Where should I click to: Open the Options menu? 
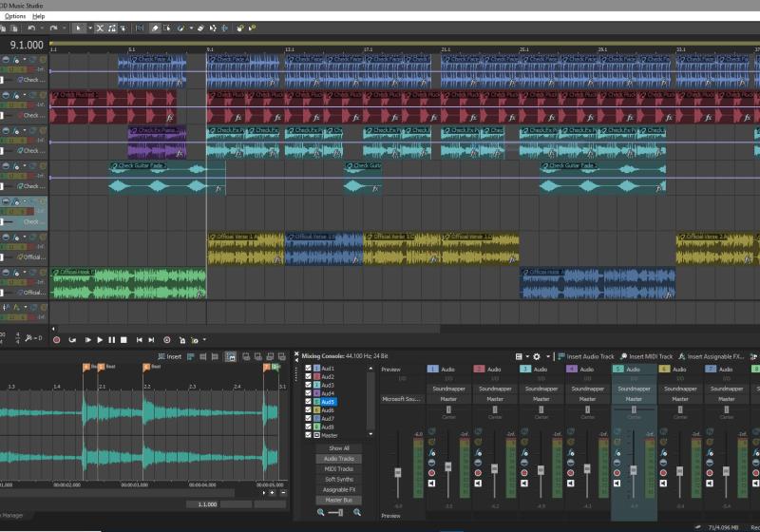(x=15, y=16)
